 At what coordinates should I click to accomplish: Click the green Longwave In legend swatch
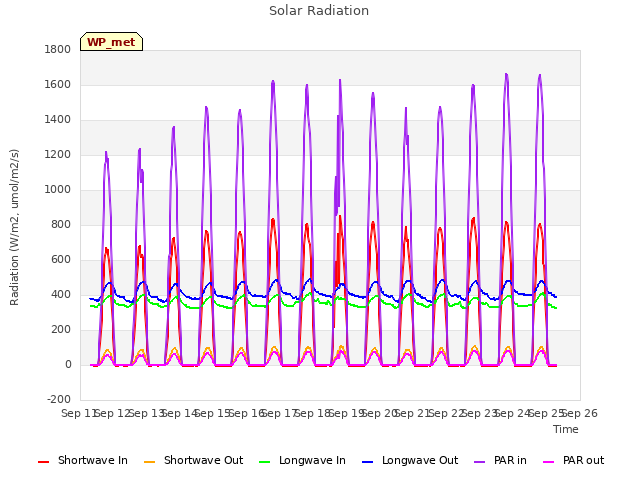[264, 462]
